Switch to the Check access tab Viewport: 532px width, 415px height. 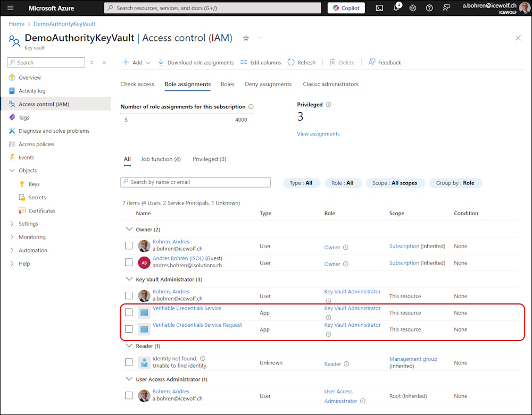point(137,84)
